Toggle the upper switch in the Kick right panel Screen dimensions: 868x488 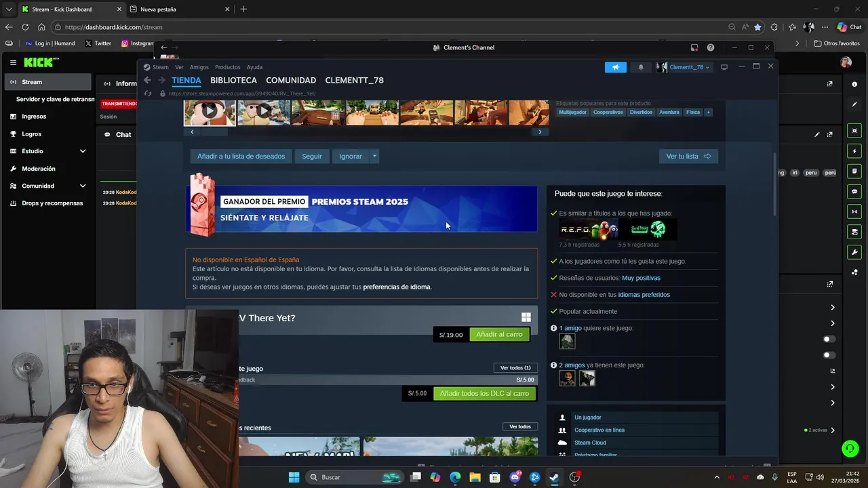[829, 339]
